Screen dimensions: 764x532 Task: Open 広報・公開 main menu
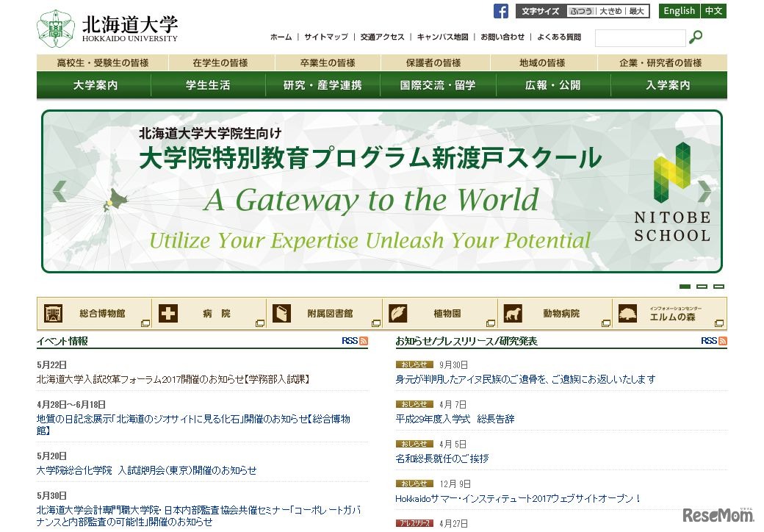pos(553,85)
